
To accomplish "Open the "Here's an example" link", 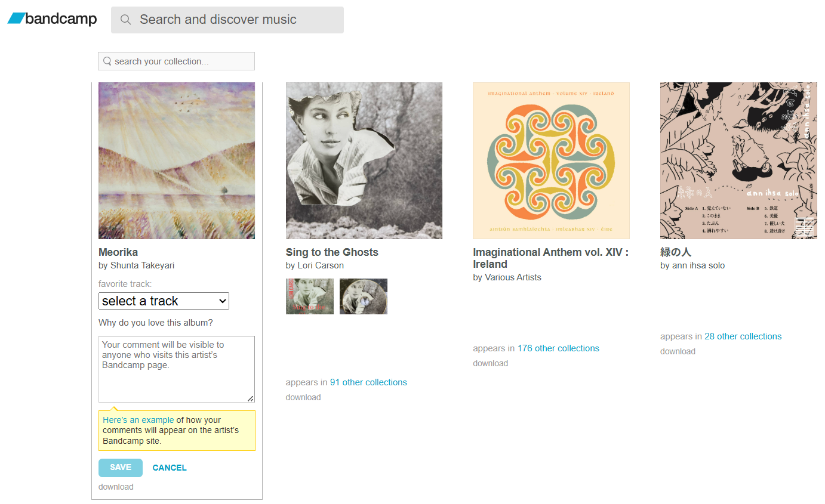I will coord(138,420).
